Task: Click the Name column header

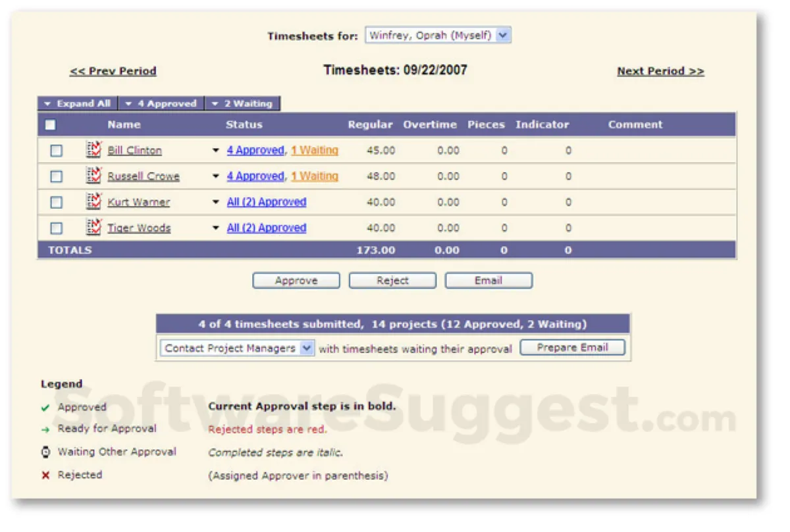Action: 124,124
